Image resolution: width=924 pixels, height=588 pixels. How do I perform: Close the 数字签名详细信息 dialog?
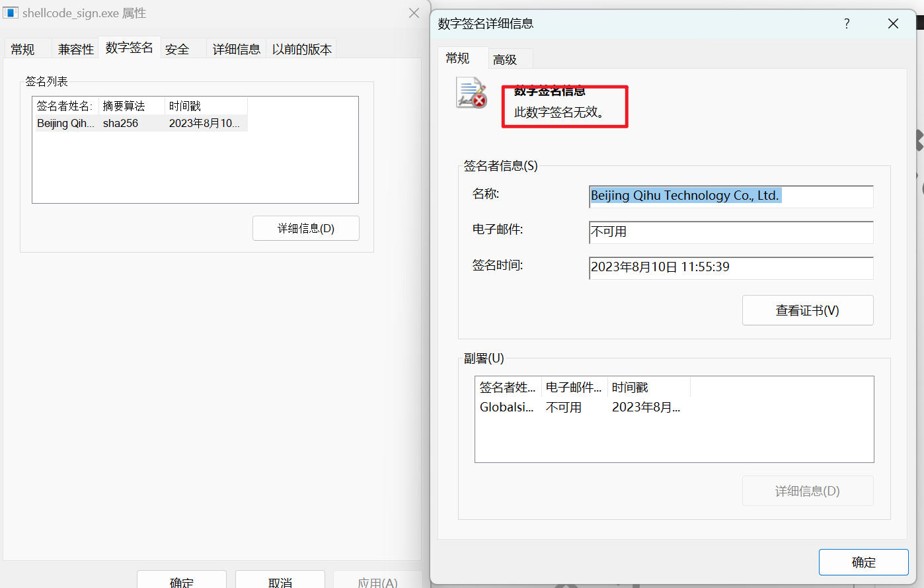click(x=893, y=24)
